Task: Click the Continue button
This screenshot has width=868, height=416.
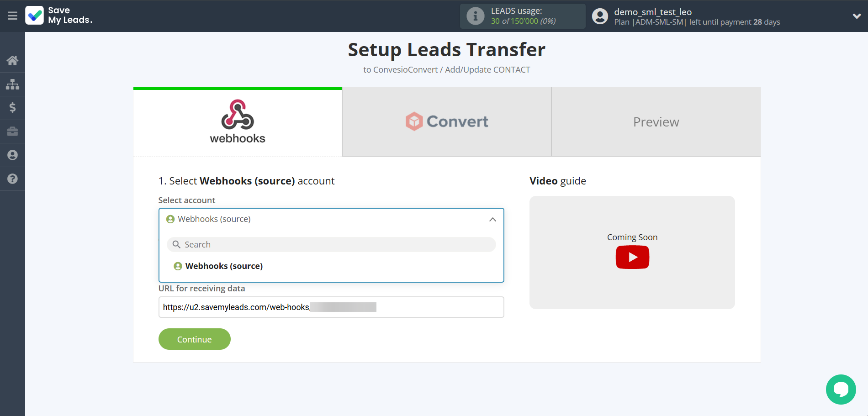Action: 195,339
